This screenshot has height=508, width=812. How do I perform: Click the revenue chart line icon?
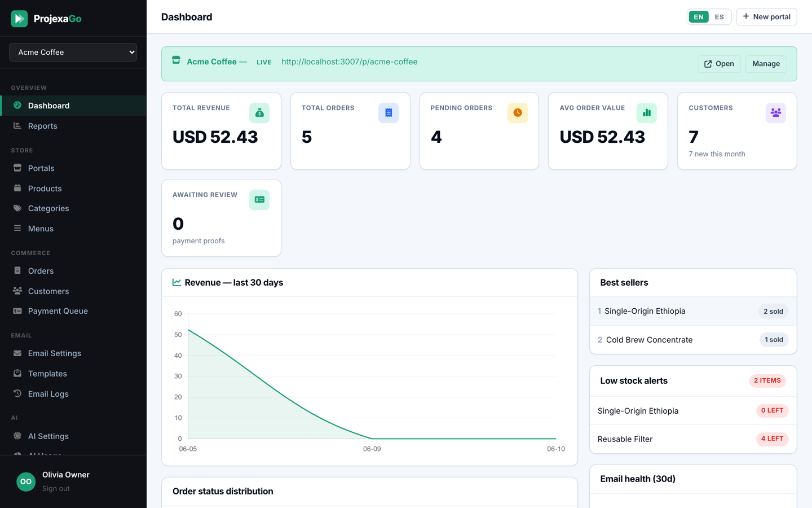[176, 282]
